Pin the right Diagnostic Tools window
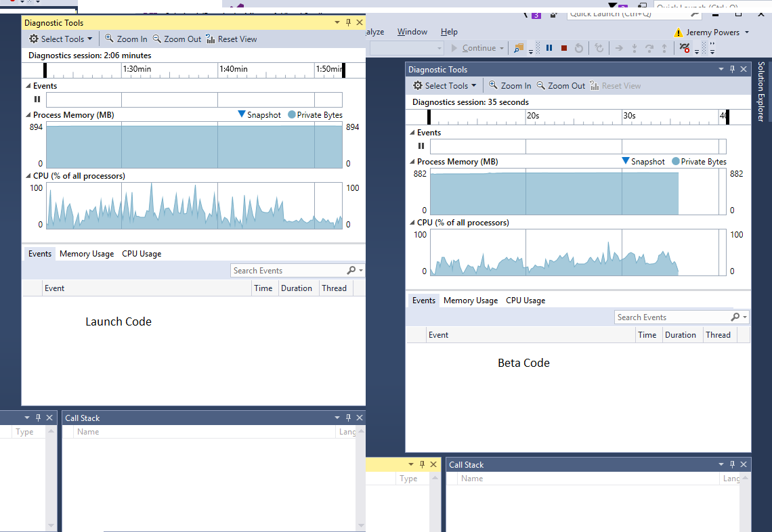Screen dimensions: 772x532 point(732,69)
